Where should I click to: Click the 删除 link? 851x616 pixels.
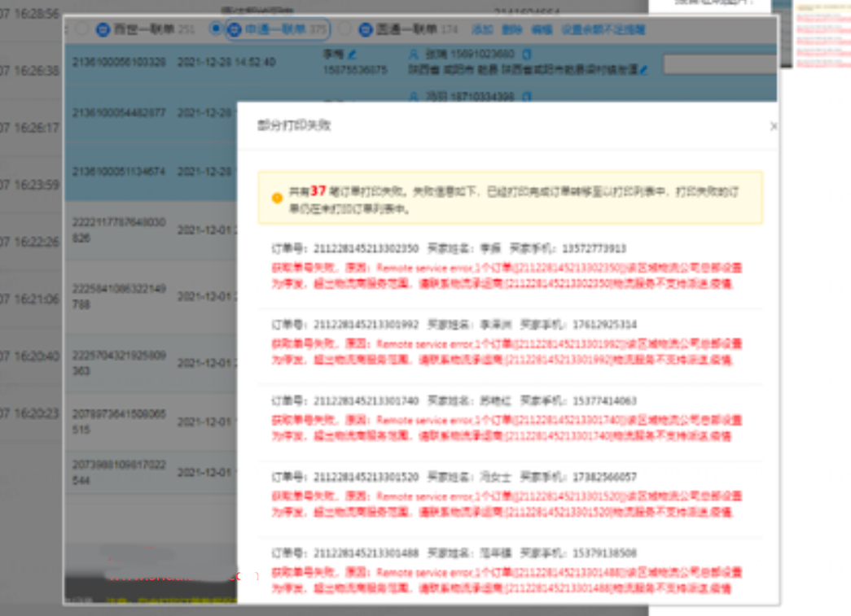[x=511, y=29]
